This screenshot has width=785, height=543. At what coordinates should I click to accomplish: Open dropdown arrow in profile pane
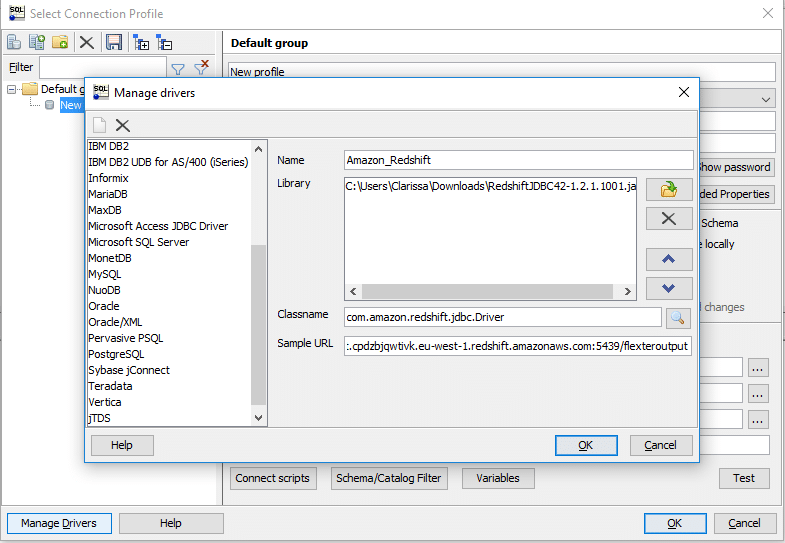click(765, 99)
